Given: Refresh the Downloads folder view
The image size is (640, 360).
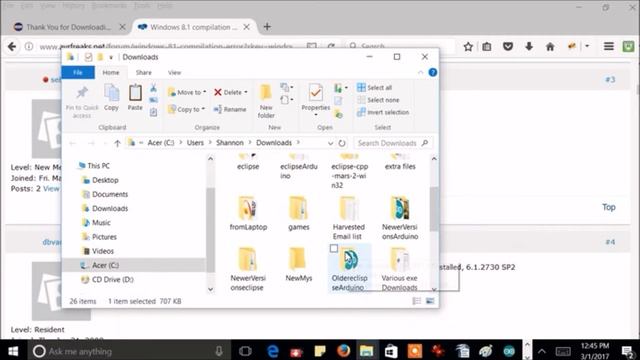Looking at the screenshot, I should [x=342, y=143].
